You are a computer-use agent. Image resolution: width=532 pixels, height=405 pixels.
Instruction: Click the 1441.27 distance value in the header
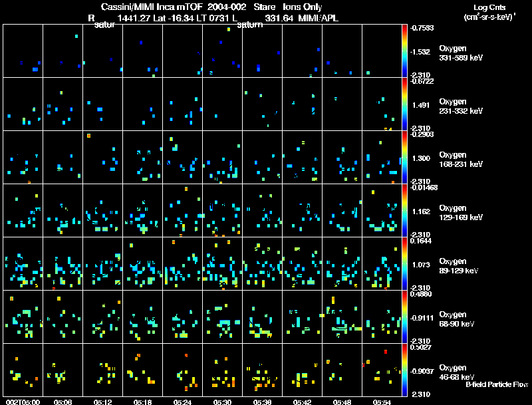134,18
